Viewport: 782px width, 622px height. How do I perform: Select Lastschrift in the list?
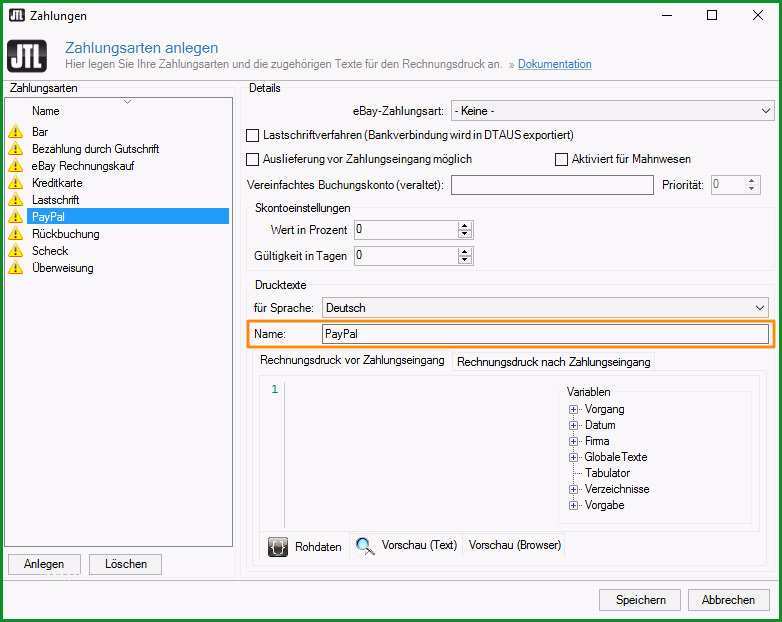[55, 200]
